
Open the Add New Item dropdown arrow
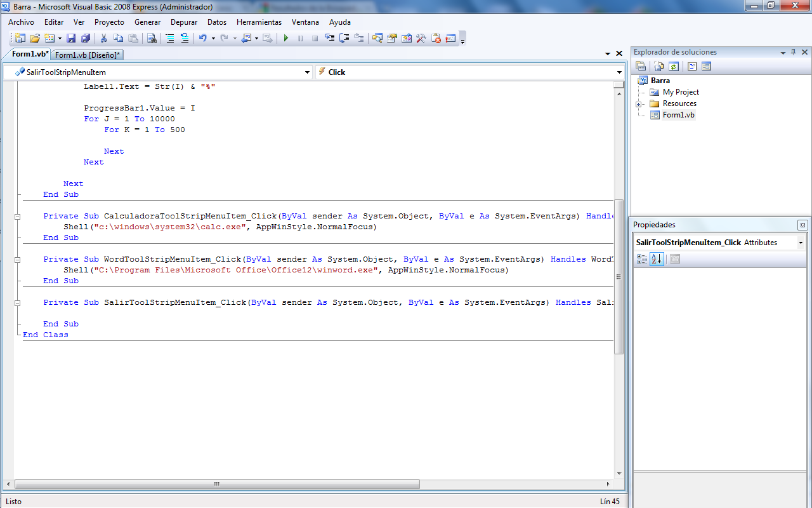60,38
